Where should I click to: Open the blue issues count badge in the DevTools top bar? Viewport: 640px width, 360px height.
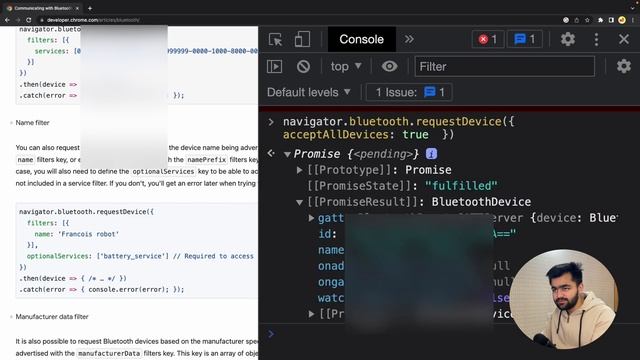click(x=525, y=39)
